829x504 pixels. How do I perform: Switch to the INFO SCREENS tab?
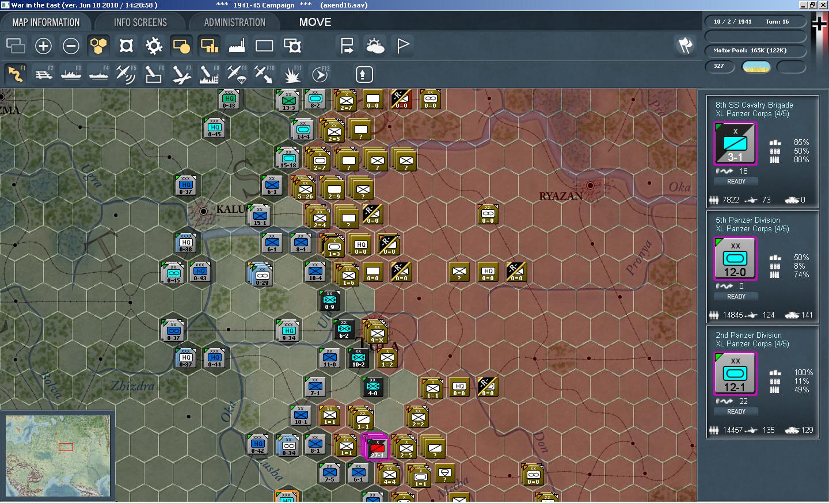pos(140,22)
